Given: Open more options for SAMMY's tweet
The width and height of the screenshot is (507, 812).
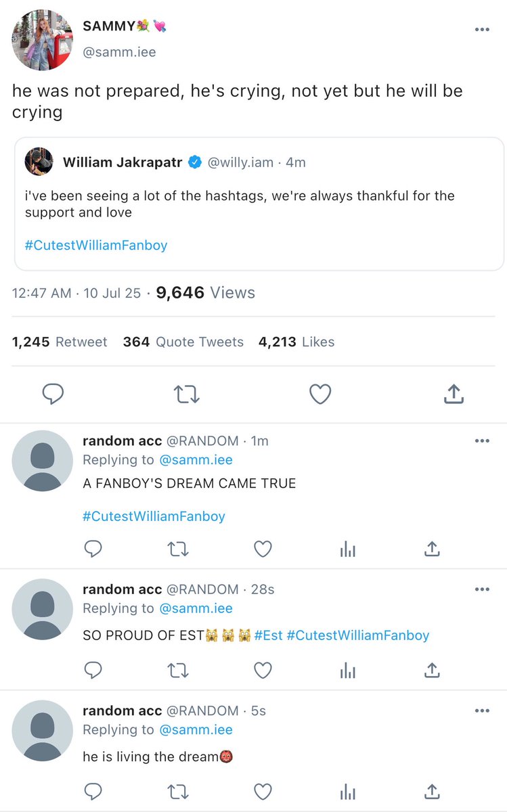Looking at the screenshot, I should click(482, 30).
